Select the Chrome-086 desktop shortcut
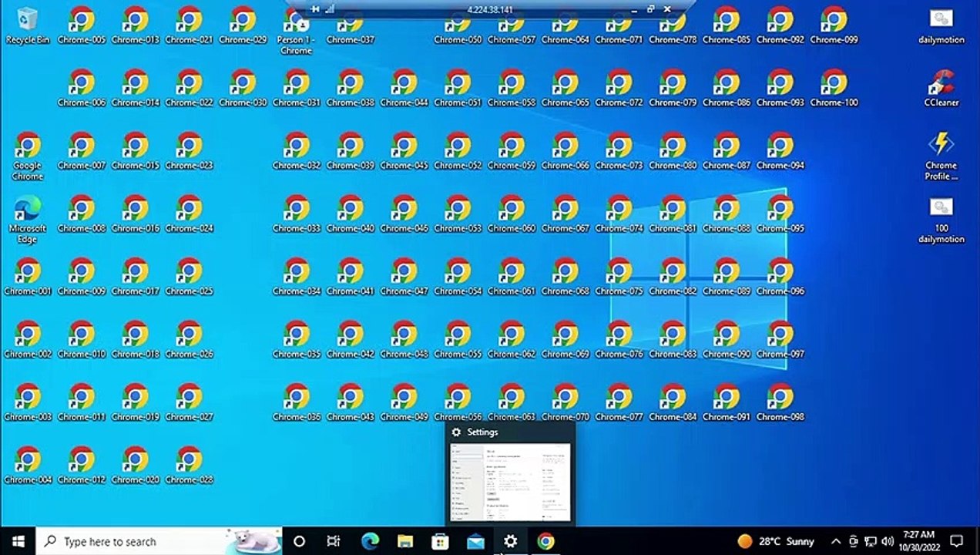This screenshot has width=980, height=555. click(x=727, y=88)
